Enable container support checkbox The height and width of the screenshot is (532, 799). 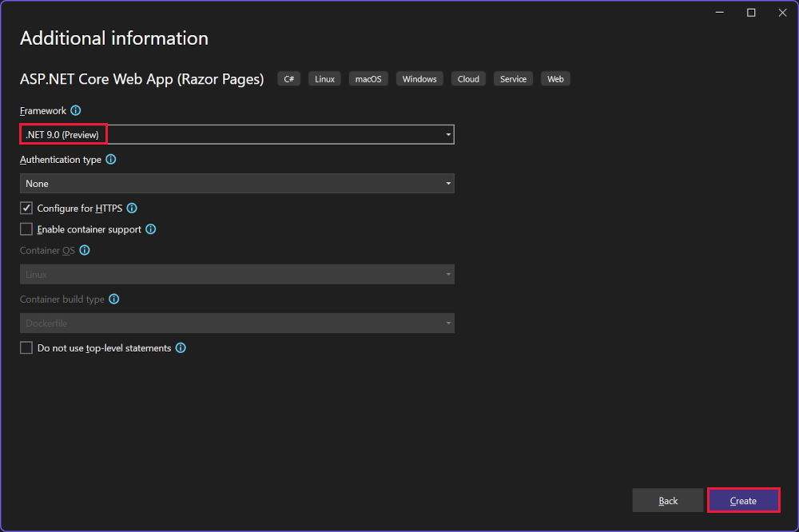click(26, 229)
